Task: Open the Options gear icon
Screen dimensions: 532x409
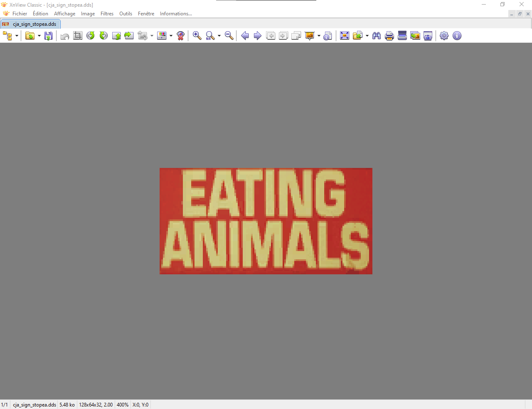Action: (444, 36)
